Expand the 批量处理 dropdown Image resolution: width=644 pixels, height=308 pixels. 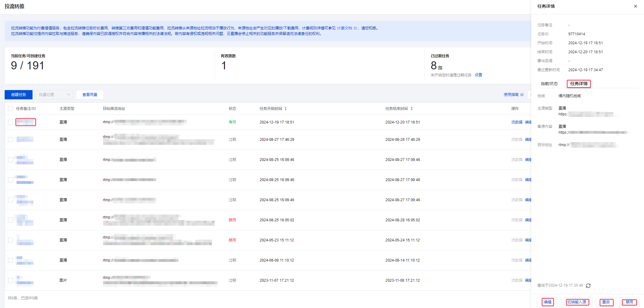coord(54,95)
